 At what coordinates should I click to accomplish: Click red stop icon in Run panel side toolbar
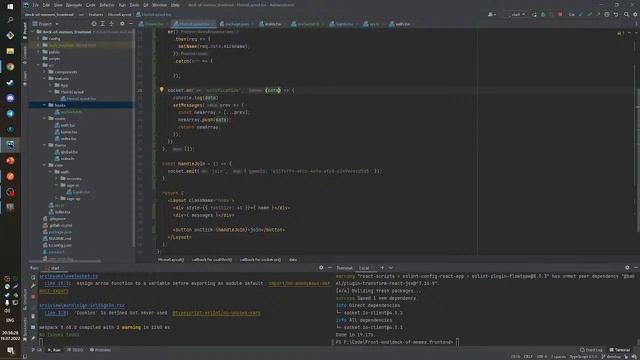(33, 297)
